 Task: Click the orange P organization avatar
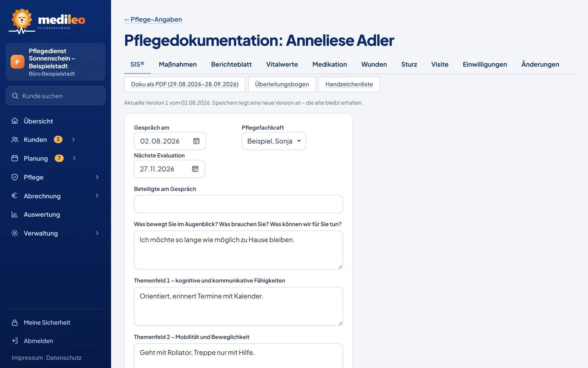tap(17, 62)
